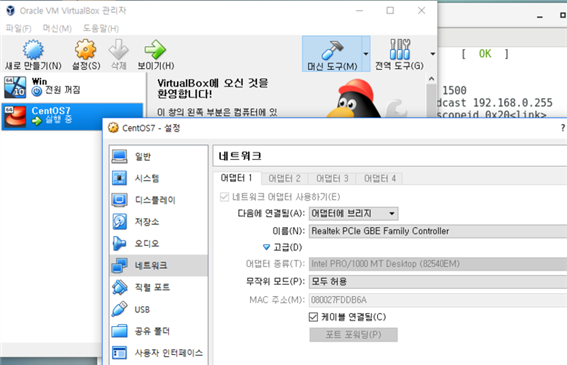
Task: Click the Delete (삭제) arrow icon
Action: pyautogui.click(x=119, y=49)
